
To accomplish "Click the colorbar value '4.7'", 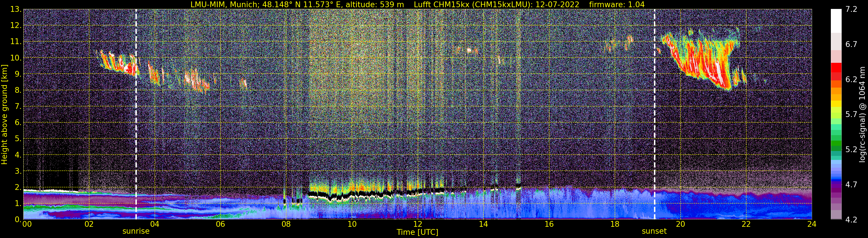I will point(851,185).
